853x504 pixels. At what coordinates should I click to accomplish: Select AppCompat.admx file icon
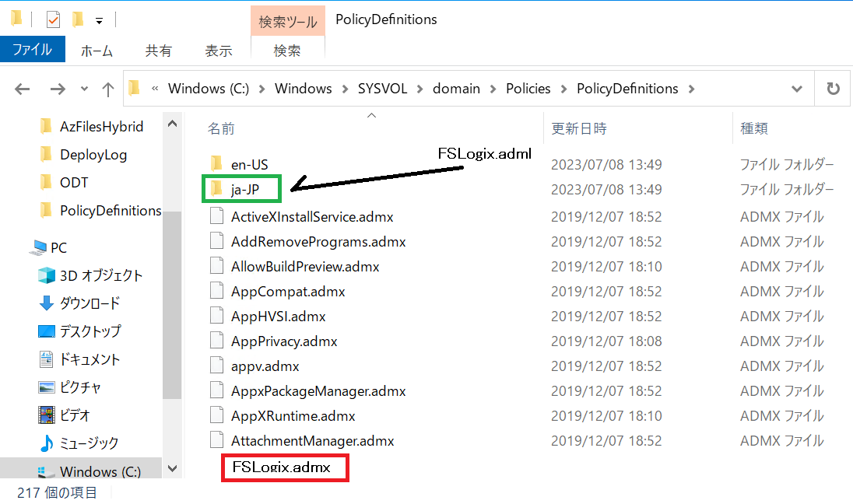[x=216, y=291]
